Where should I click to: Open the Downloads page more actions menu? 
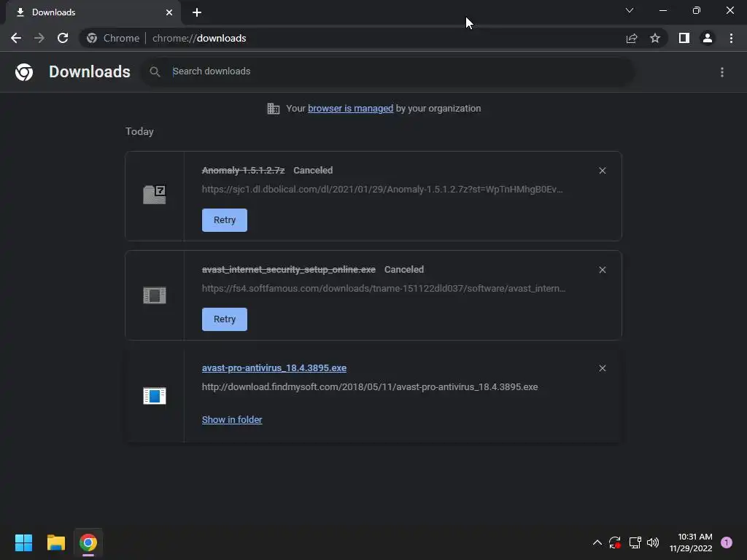pyautogui.click(x=722, y=72)
